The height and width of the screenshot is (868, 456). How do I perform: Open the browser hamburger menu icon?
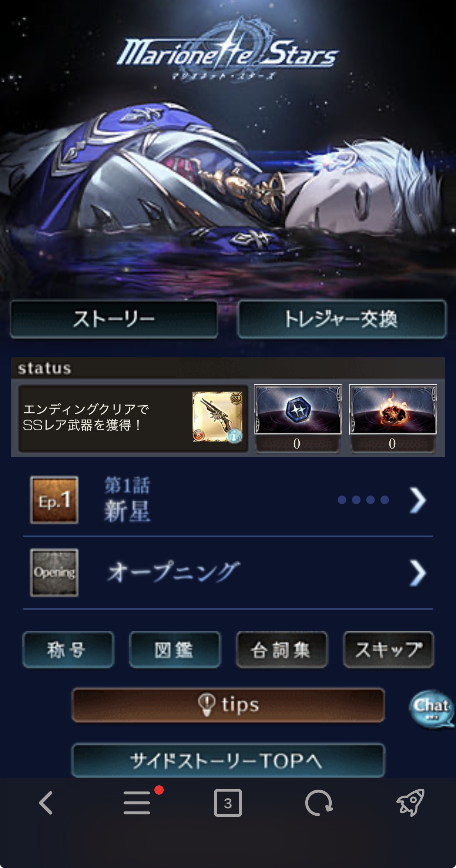pyautogui.click(x=137, y=803)
